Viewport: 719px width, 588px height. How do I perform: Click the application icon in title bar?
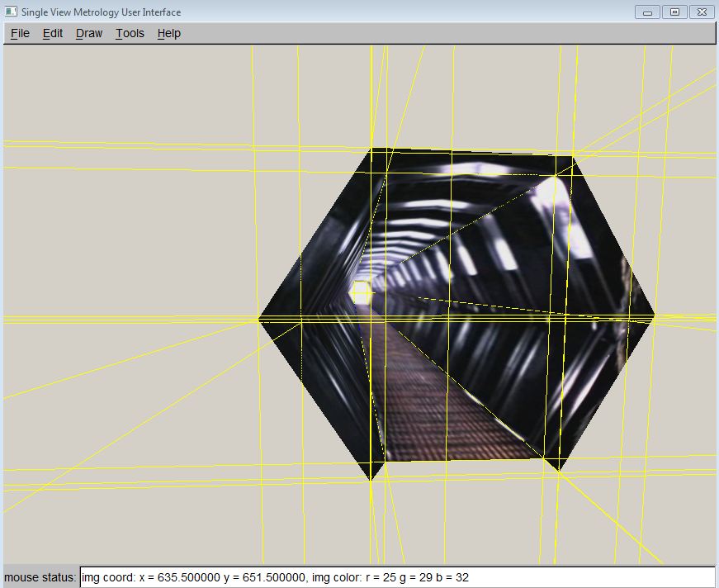click(11, 12)
